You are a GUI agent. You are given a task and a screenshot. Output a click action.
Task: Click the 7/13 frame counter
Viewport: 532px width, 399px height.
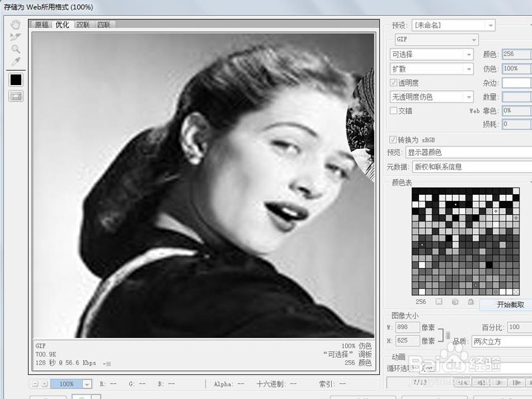pos(420,382)
